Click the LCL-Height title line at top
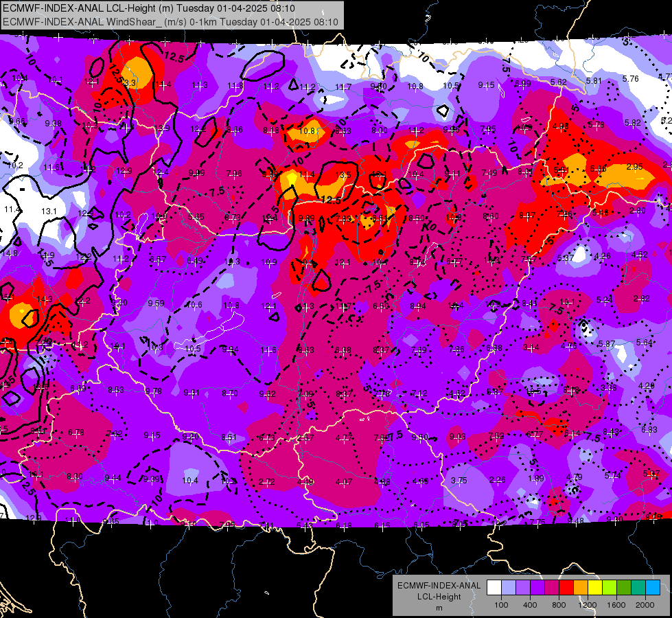The image size is (672, 618). point(149,8)
